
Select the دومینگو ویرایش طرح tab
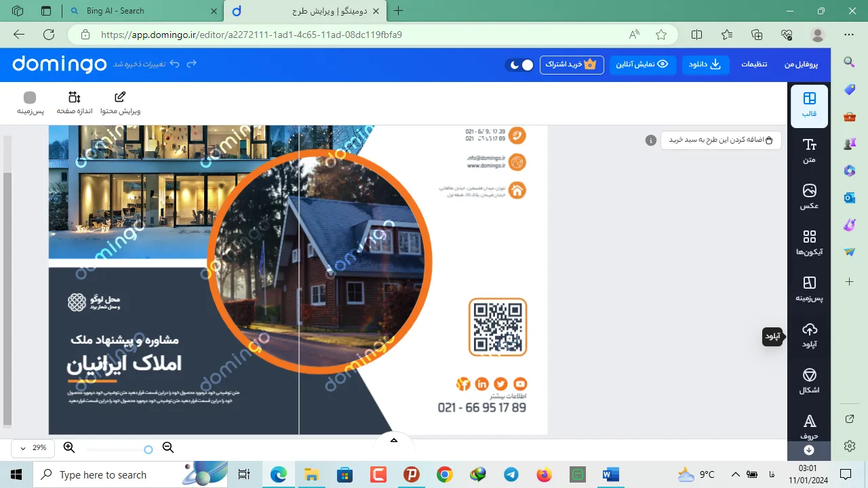click(x=307, y=11)
